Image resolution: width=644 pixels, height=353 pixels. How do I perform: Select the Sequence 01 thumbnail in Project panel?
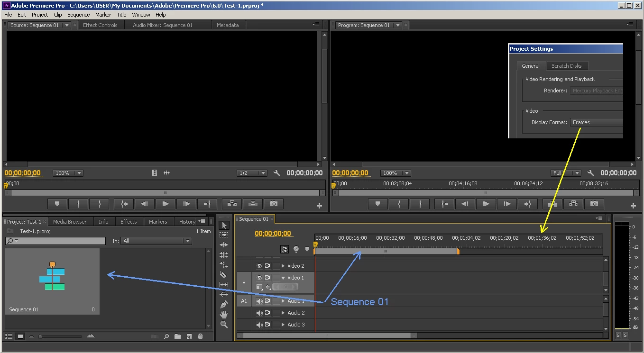point(52,281)
